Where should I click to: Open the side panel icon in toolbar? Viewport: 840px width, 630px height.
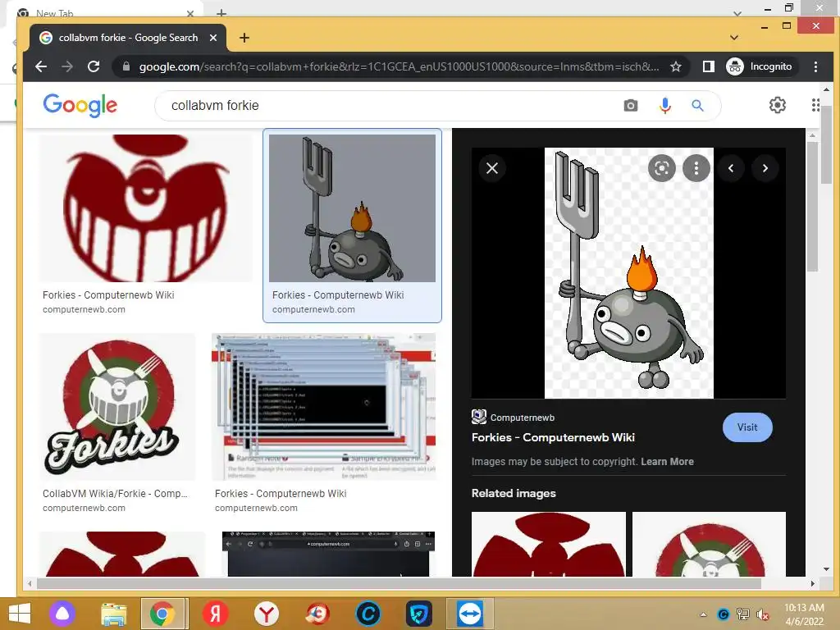tap(708, 66)
